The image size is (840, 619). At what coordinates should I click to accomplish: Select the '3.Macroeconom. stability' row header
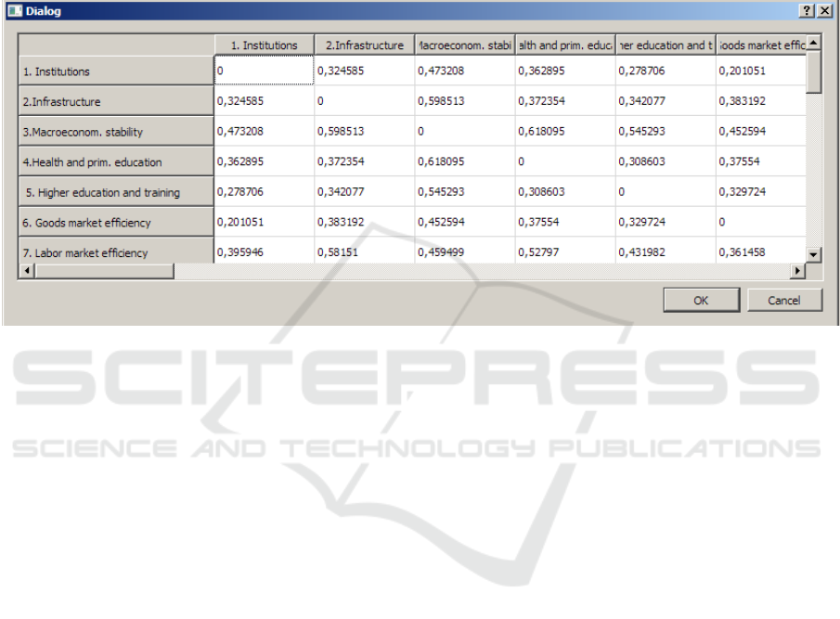click(x=116, y=132)
